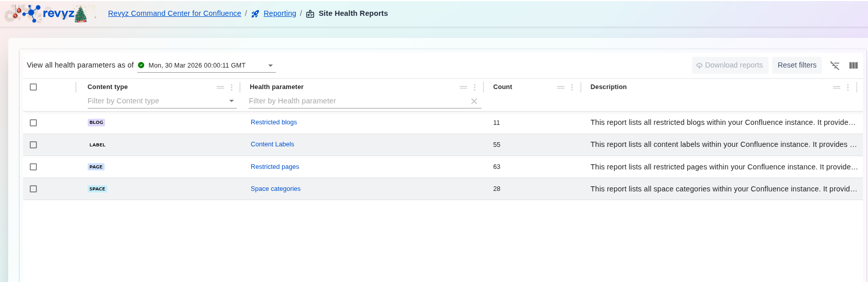The image size is (868, 282).
Task: Open Health parameter column options menu
Action: (x=475, y=88)
